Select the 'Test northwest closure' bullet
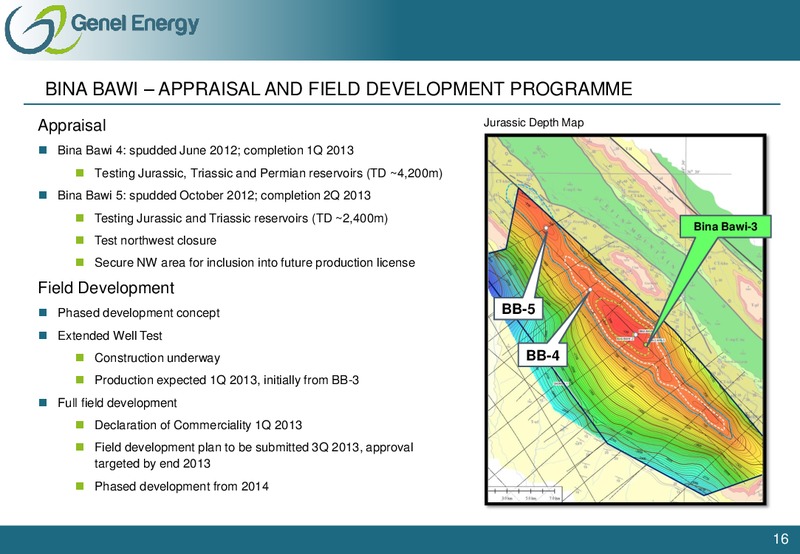This screenshot has width=800, height=554. (155, 240)
